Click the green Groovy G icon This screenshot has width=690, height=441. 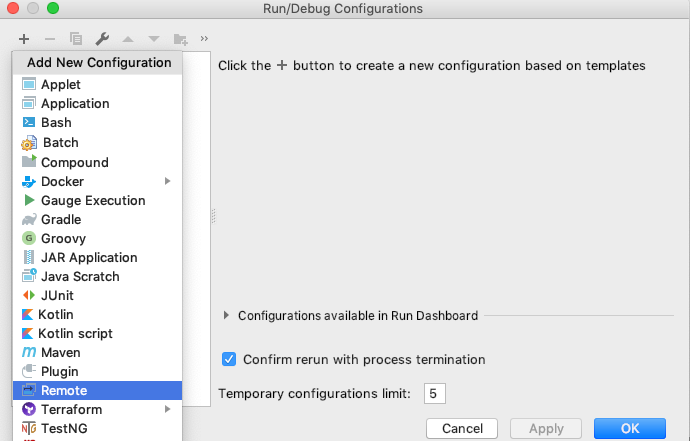point(29,238)
